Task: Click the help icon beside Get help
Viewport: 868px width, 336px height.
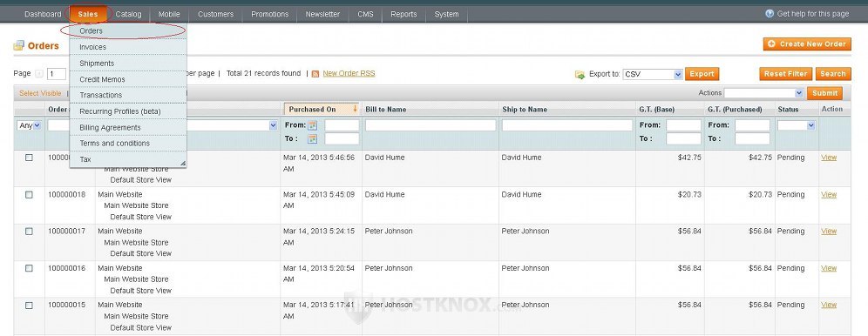Action: click(x=770, y=14)
